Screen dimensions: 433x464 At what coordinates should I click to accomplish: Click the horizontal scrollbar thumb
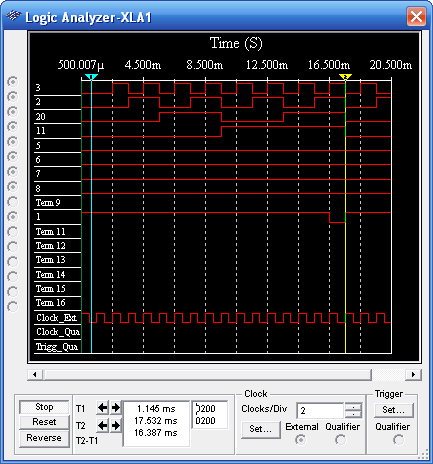208,374
